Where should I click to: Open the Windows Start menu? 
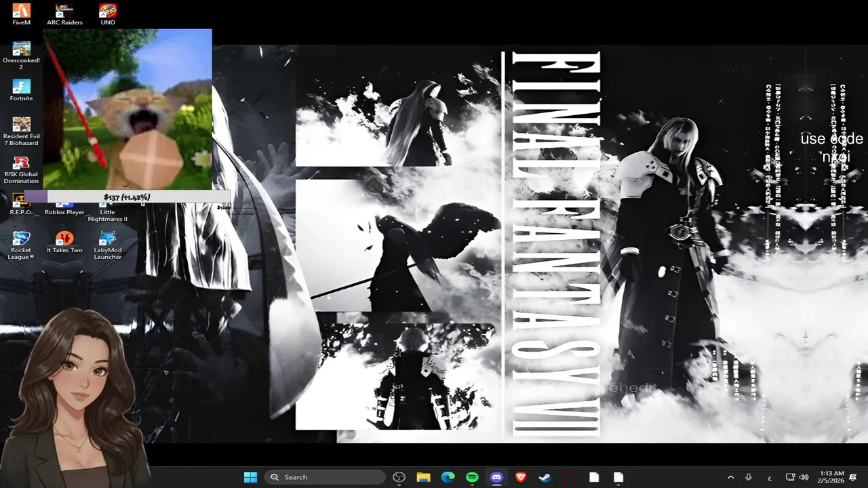point(250,477)
